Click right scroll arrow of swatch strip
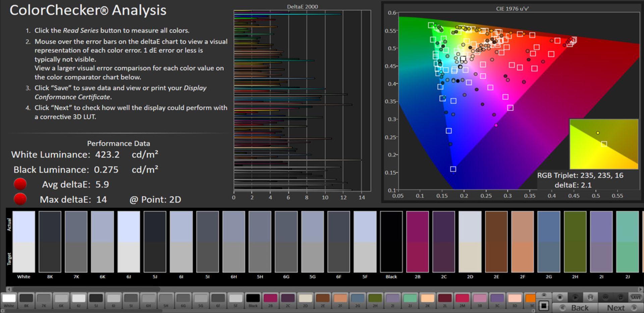Viewport: 644px width, 313px height. (533, 311)
